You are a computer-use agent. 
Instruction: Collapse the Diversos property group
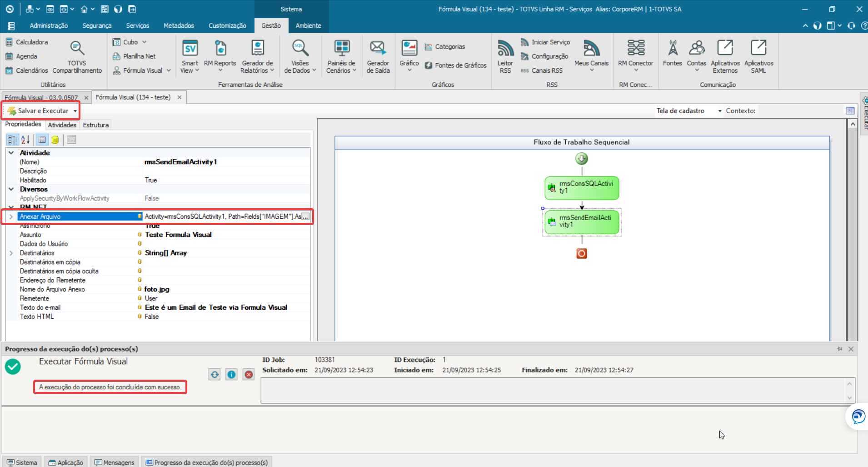pyautogui.click(x=11, y=189)
